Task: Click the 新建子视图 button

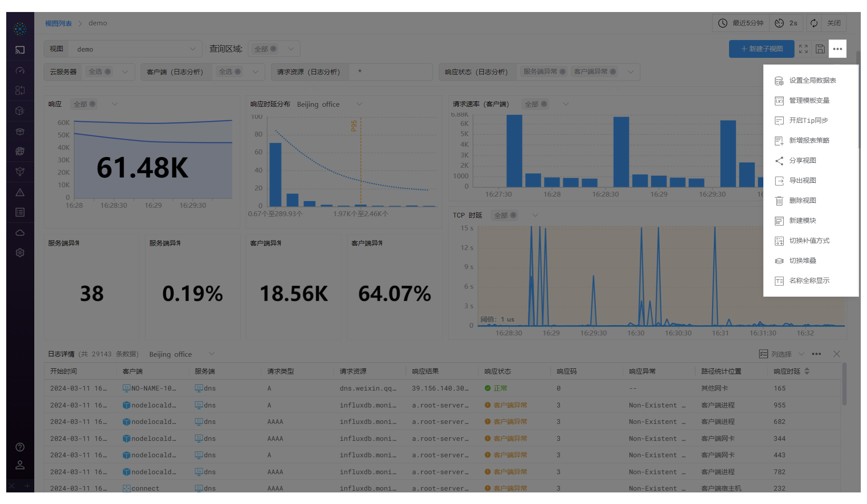Action: point(762,49)
